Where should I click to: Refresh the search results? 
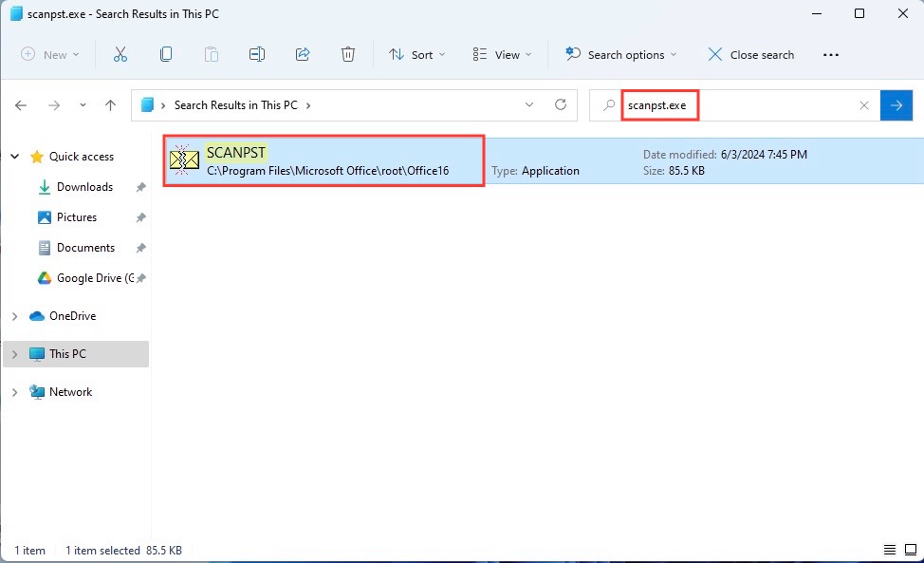click(x=561, y=105)
